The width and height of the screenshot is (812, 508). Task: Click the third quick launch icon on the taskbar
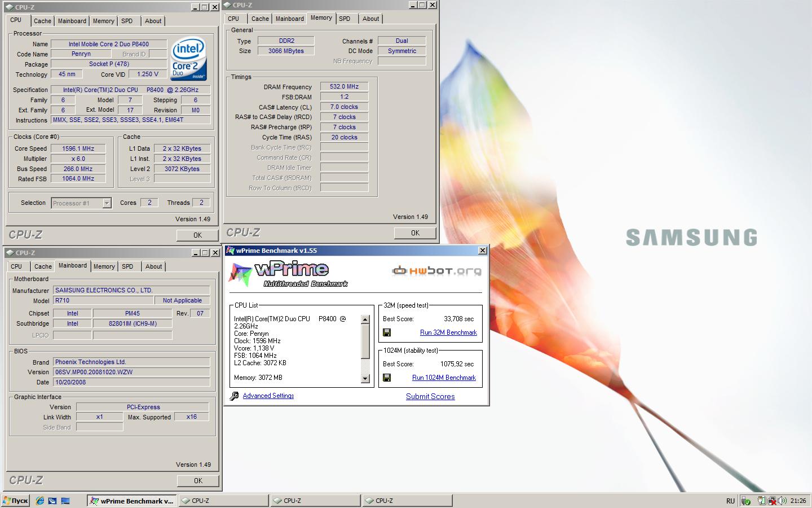[x=65, y=501]
